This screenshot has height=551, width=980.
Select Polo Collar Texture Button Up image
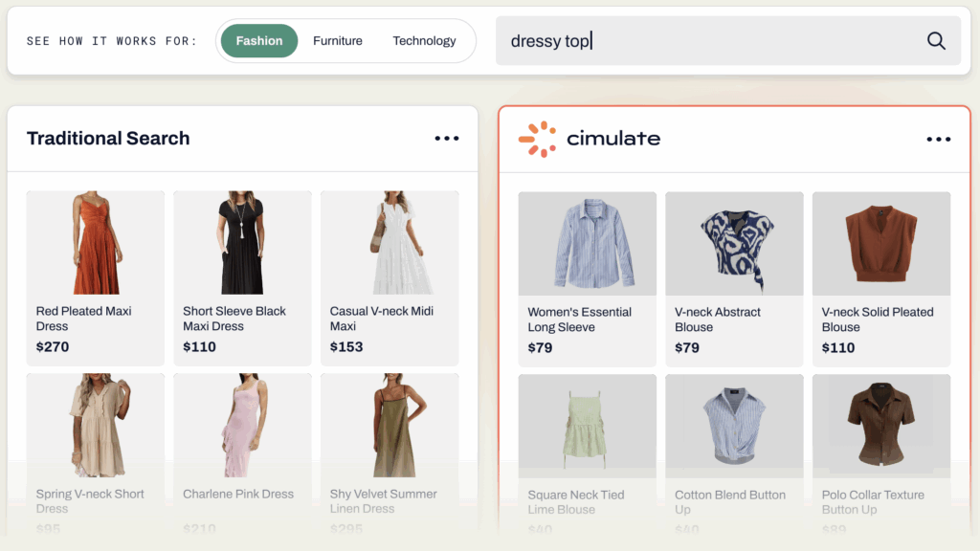pyautogui.click(x=881, y=427)
